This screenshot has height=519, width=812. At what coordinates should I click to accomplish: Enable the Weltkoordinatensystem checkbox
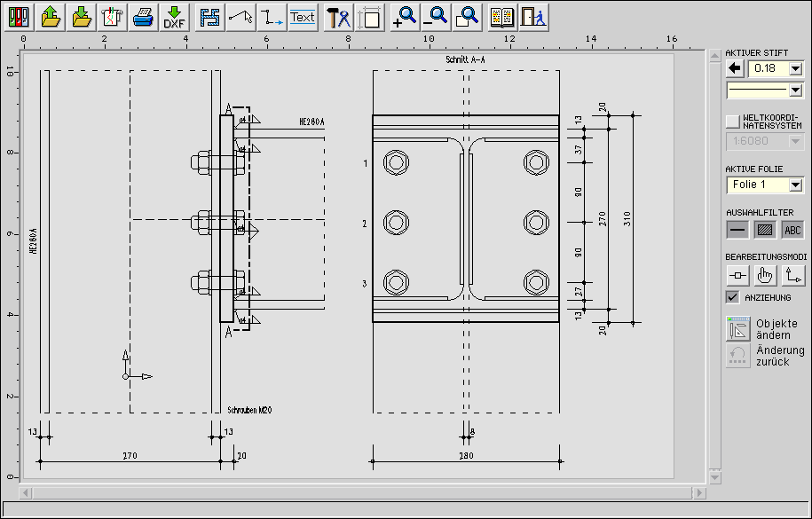coord(732,121)
